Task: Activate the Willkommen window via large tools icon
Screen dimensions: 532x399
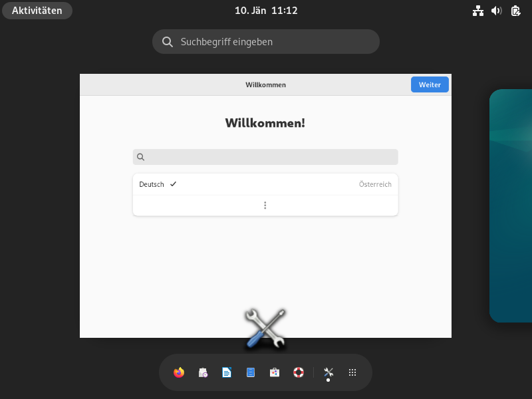Action: coord(265,329)
